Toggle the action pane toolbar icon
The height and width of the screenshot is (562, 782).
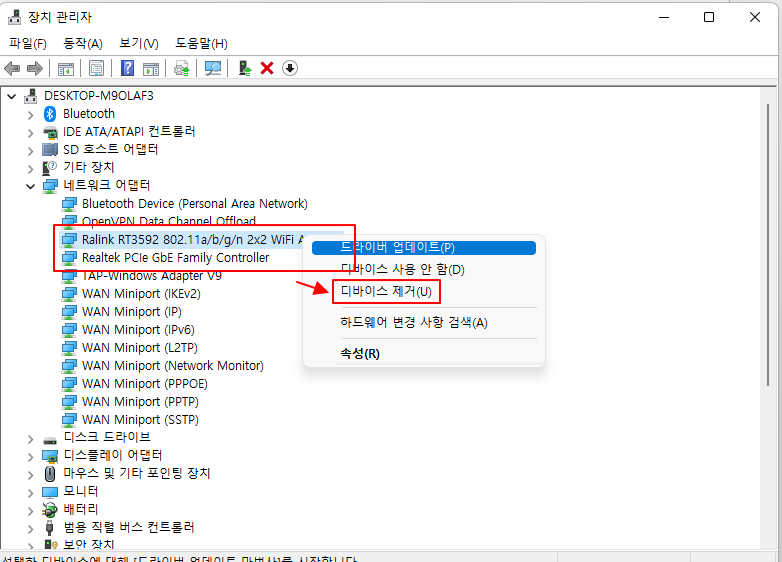151,68
